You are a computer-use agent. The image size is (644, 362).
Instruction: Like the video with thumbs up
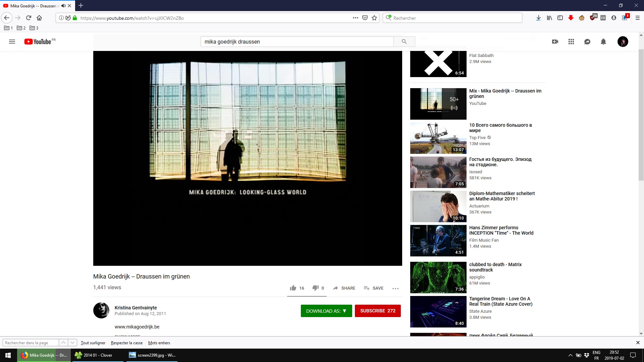pos(293,288)
